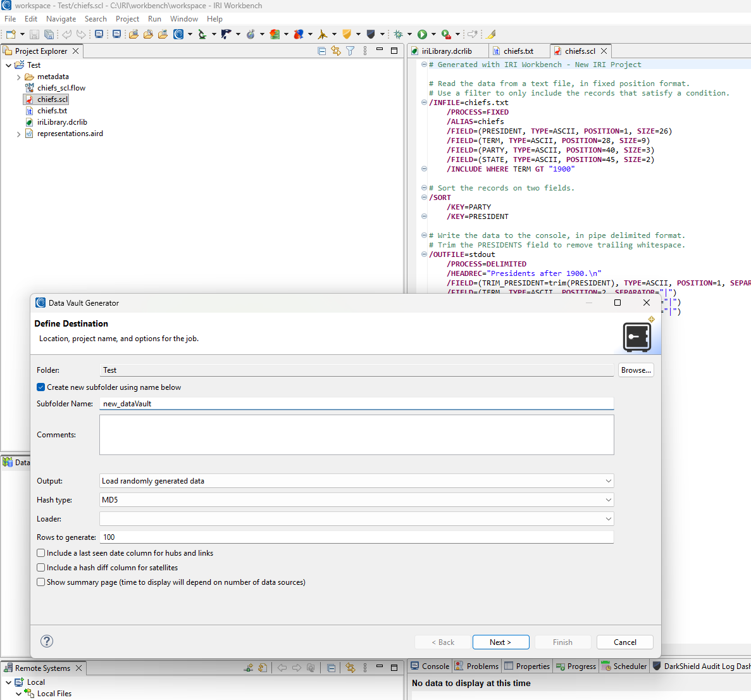Select iriLibrary.dcrlib in Project Explorer tree
The image size is (751, 700).
click(x=62, y=122)
